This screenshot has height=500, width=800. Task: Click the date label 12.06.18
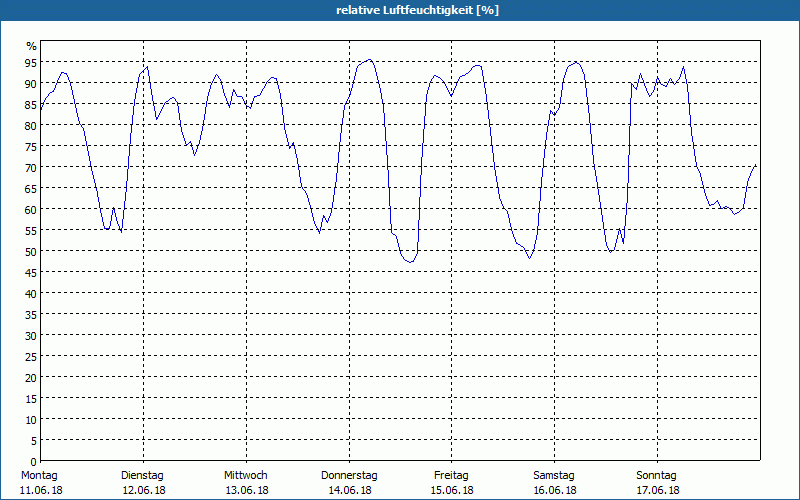click(143, 490)
